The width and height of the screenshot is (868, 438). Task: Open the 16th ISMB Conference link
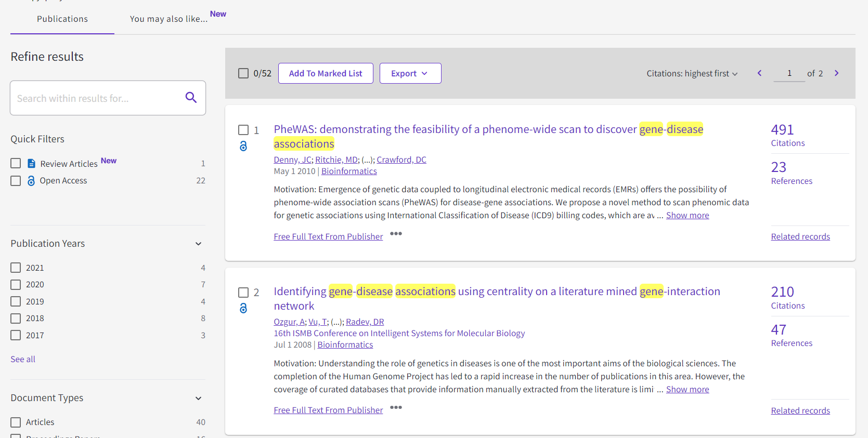point(399,333)
